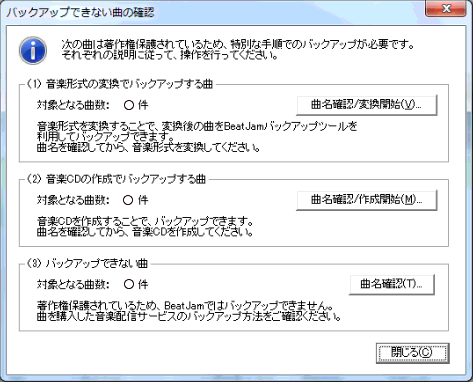The height and width of the screenshot is (382, 473).
Task: Click the line 利用してバックアップできます
Action: point(105,137)
